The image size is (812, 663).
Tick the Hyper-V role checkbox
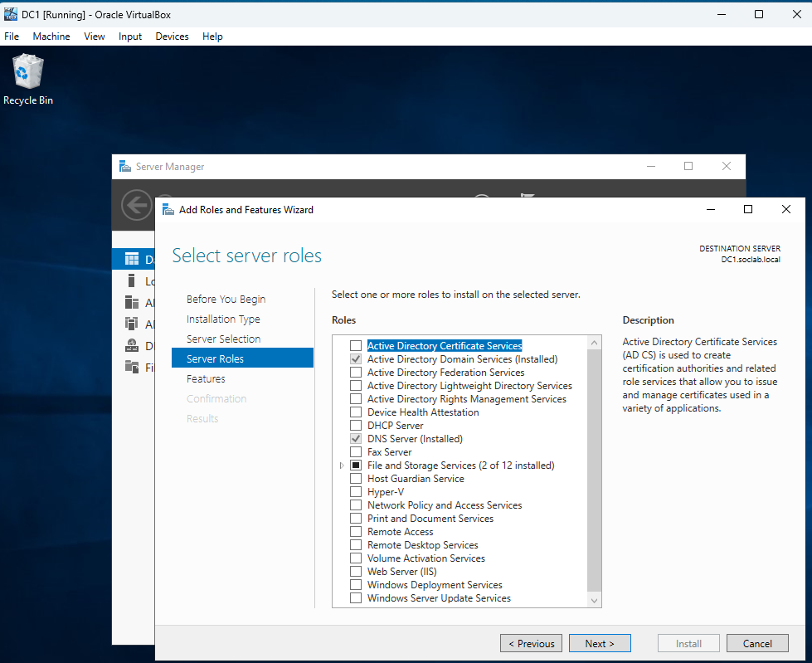coord(356,491)
